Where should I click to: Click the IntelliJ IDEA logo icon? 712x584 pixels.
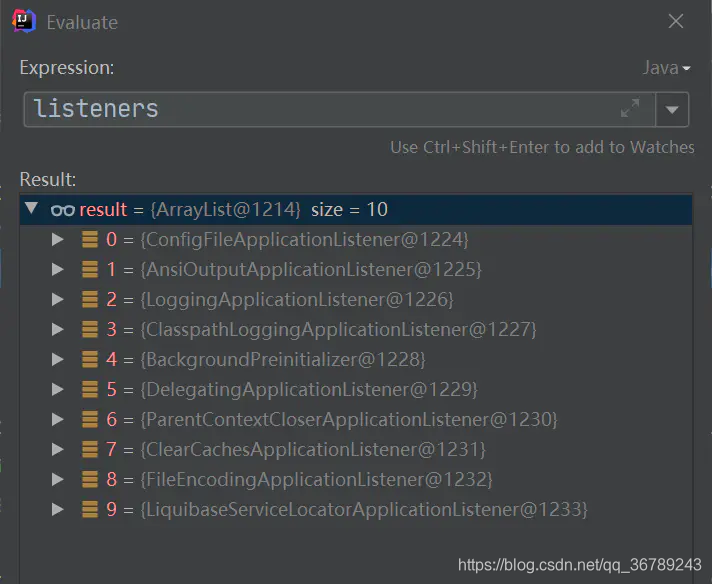pos(24,21)
